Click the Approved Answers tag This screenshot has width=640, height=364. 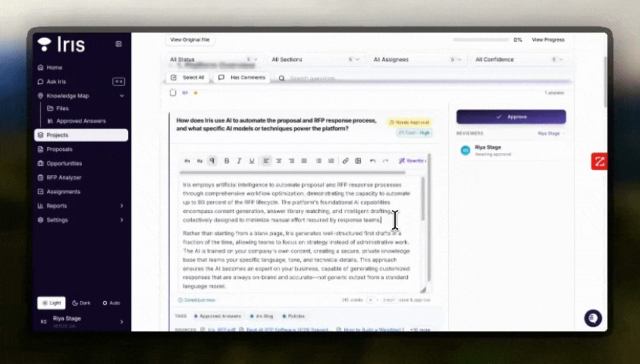(x=218, y=316)
